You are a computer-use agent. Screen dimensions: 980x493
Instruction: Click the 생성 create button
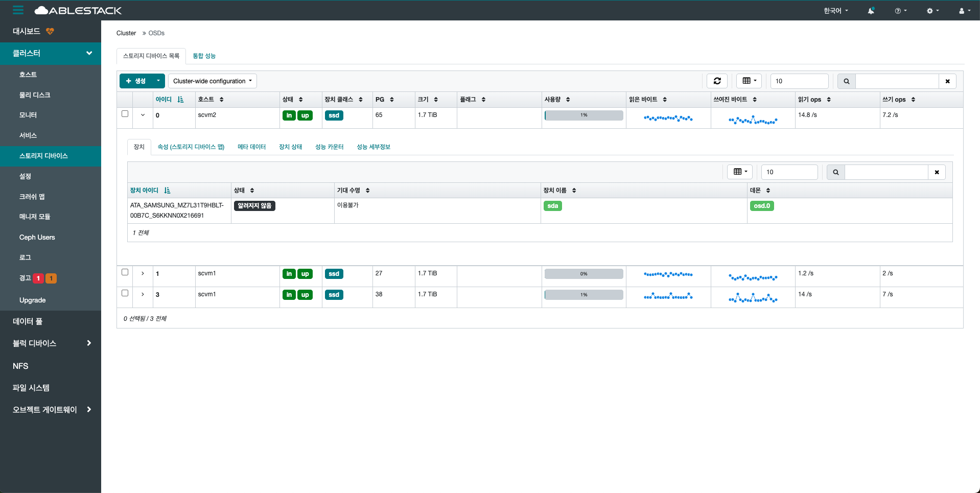(x=136, y=81)
